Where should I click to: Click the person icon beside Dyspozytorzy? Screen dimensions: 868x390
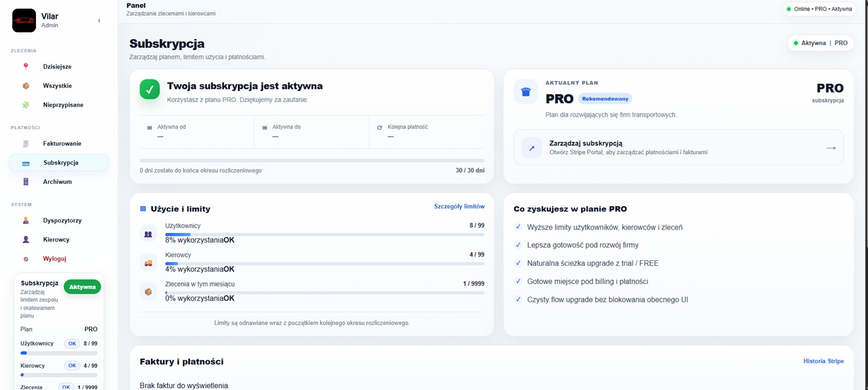point(26,220)
